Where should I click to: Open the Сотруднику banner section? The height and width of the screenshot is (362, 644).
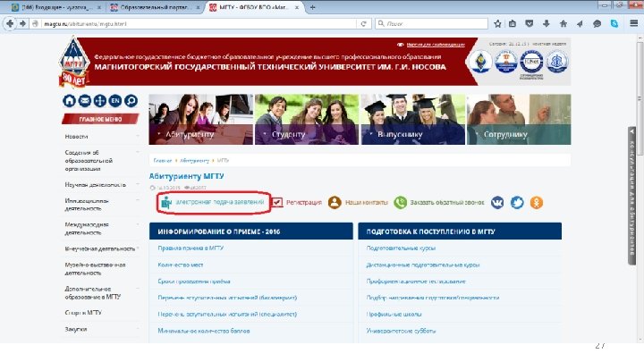519,120
